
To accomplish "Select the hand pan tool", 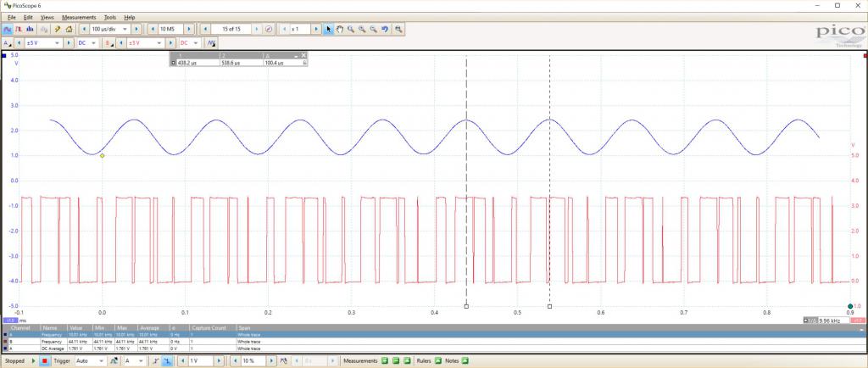I will pos(339,29).
